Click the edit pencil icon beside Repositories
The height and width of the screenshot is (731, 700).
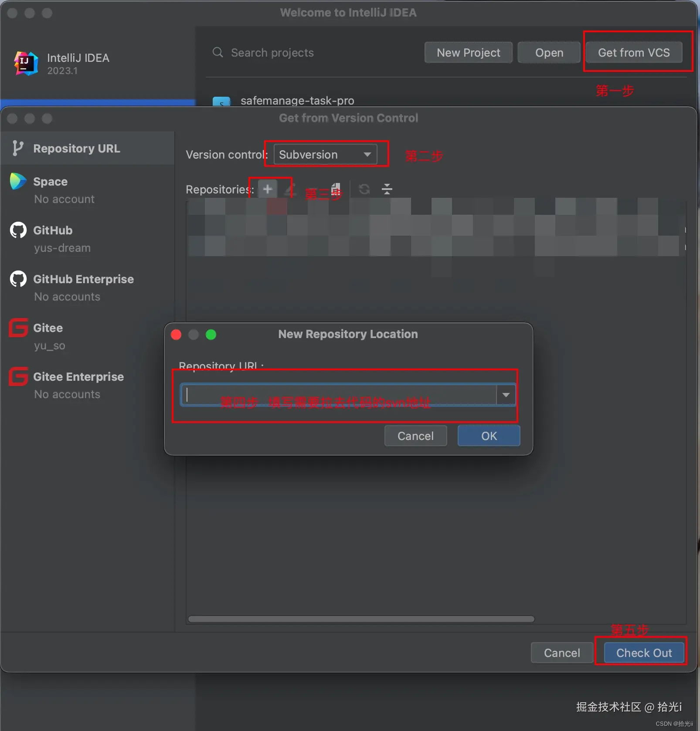pos(290,189)
